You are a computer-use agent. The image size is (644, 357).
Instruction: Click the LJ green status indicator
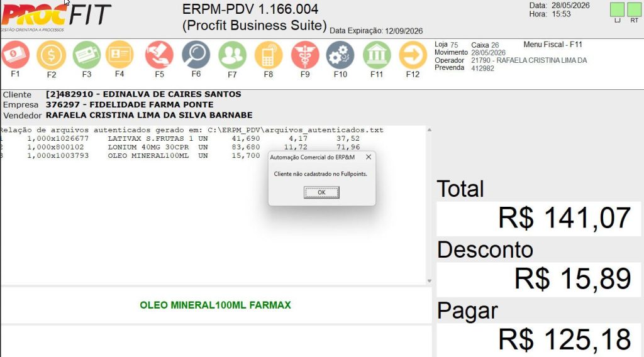[617, 9]
